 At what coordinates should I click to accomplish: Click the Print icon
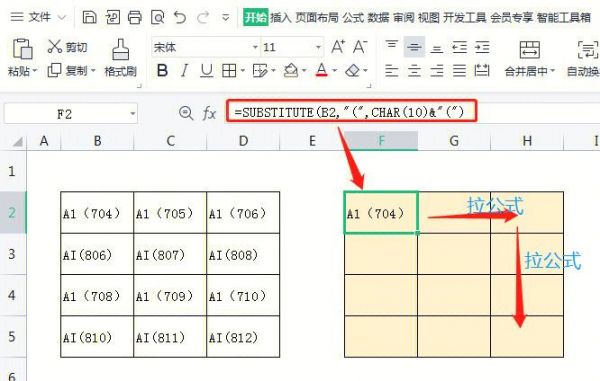point(135,17)
